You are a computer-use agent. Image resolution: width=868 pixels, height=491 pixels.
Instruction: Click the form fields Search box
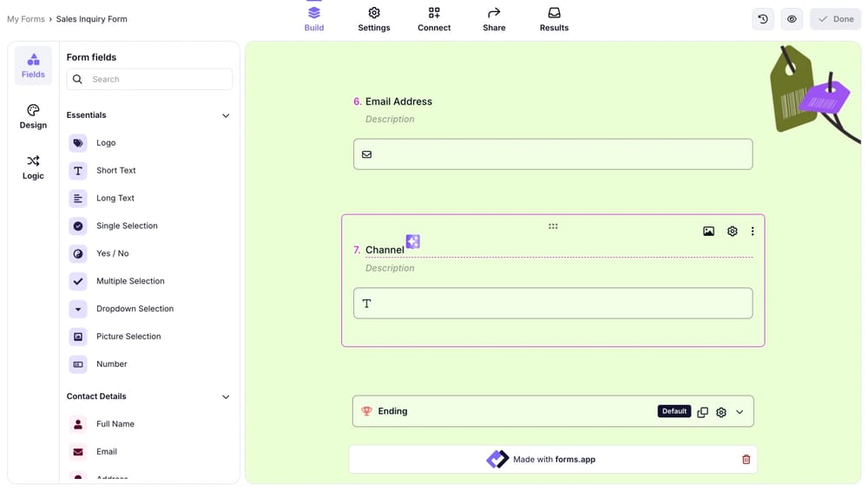coord(149,79)
